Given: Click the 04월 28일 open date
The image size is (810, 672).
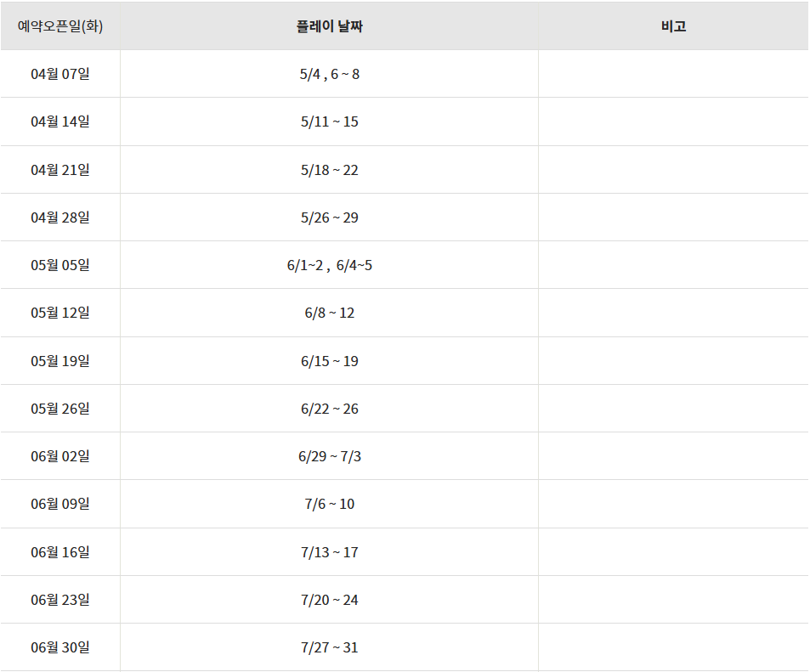Looking at the screenshot, I should point(60,217).
